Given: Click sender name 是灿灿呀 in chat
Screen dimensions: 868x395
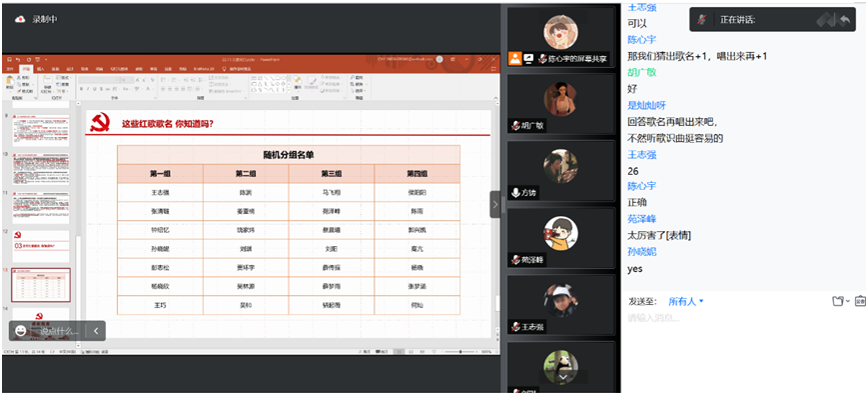Looking at the screenshot, I should (x=646, y=105).
